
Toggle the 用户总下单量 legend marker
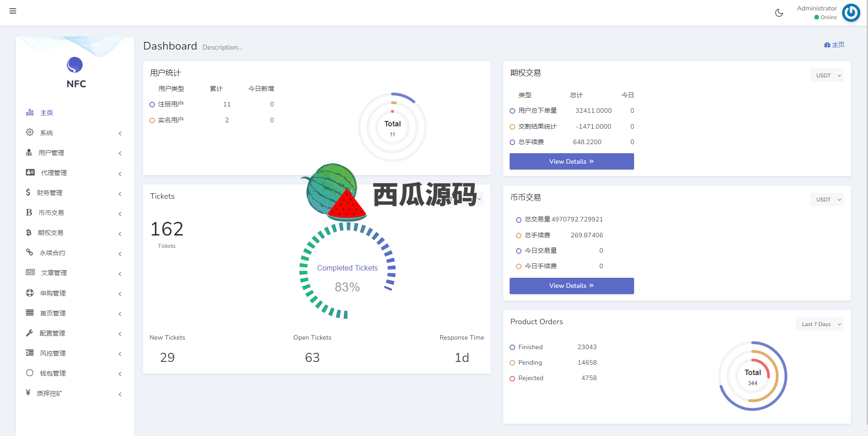[512, 111]
